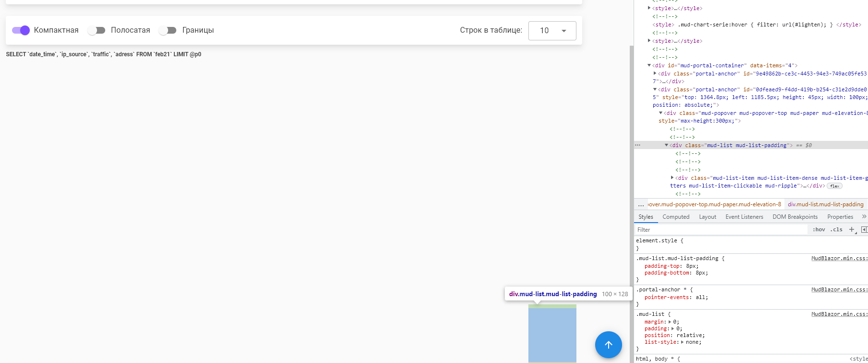The height and width of the screenshot is (363, 868).
Task: Toggle :hov element state panel
Action: (819, 230)
